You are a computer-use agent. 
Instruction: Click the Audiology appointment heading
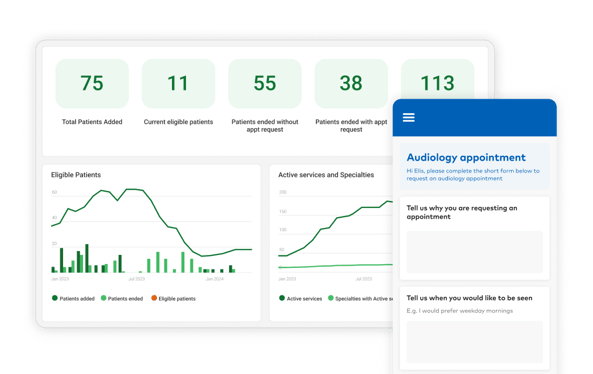(x=466, y=157)
